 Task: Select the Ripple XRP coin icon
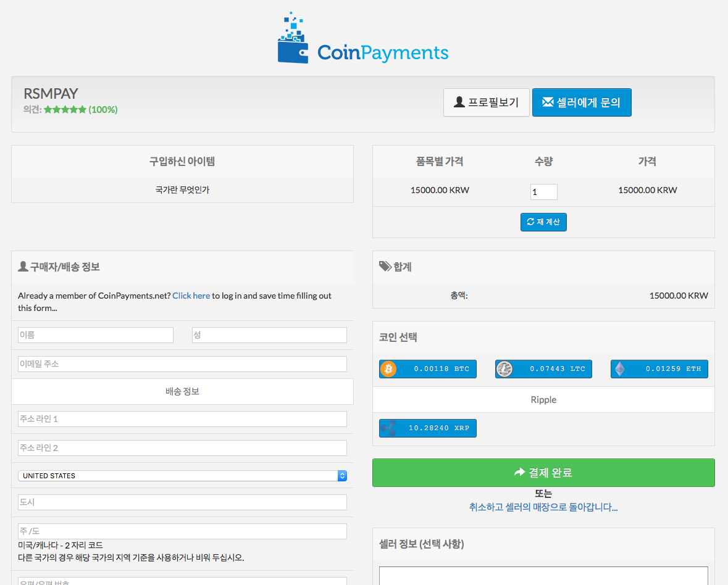click(x=388, y=428)
